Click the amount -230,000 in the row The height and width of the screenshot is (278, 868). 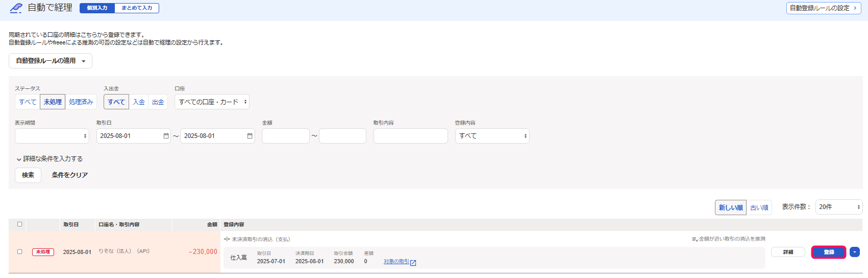pos(203,252)
